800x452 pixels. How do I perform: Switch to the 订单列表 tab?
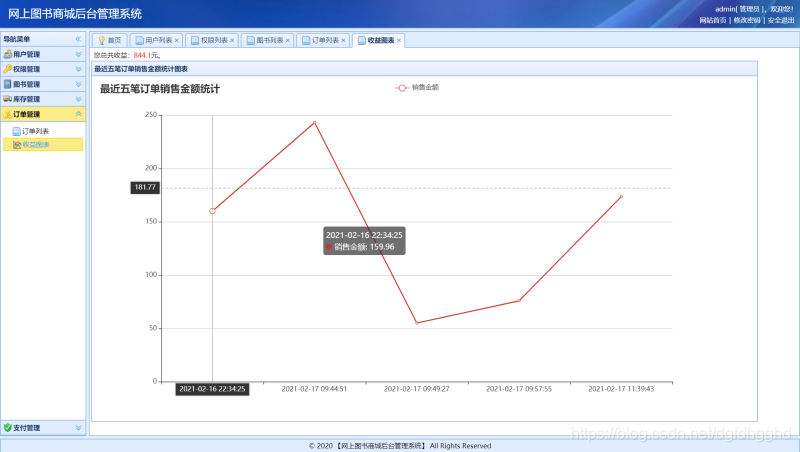click(x=323, y=40)
